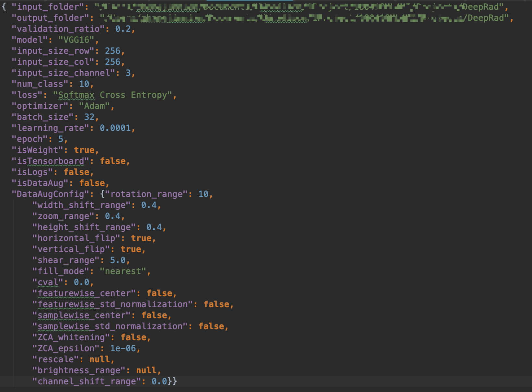Click the ZCA_epsilon value 1e-06
The width and height of the screenshot is (532, 392).
click(123, 348)
